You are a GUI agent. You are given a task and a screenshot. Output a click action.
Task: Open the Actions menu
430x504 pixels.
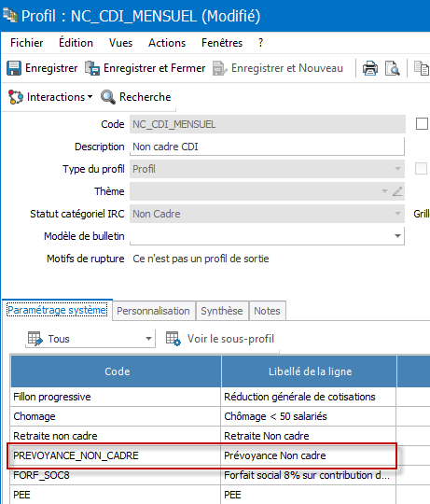click(x=167, y=43)
